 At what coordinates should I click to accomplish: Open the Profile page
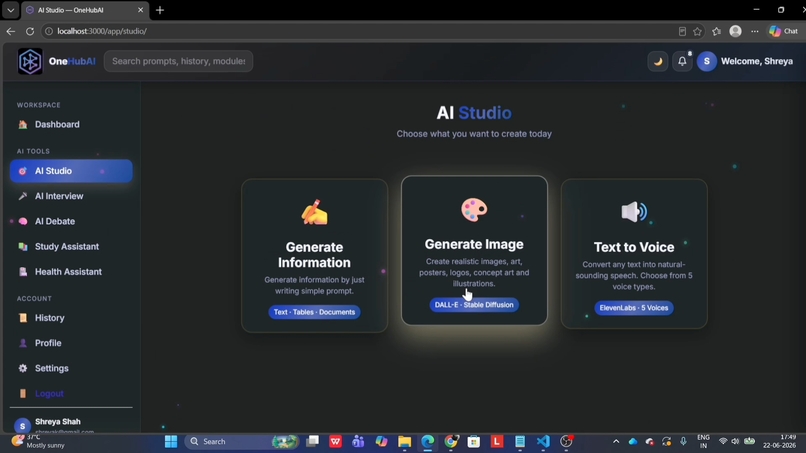click(x=71, y=343)
